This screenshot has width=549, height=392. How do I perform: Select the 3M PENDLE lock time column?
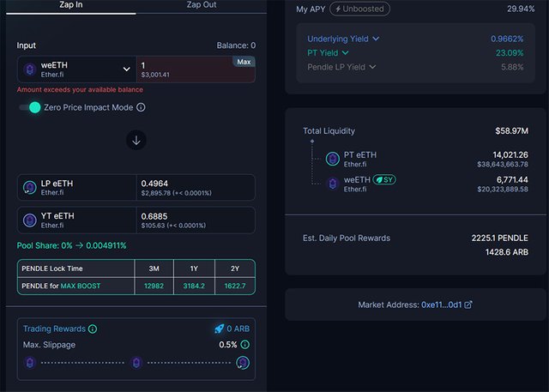154,268
